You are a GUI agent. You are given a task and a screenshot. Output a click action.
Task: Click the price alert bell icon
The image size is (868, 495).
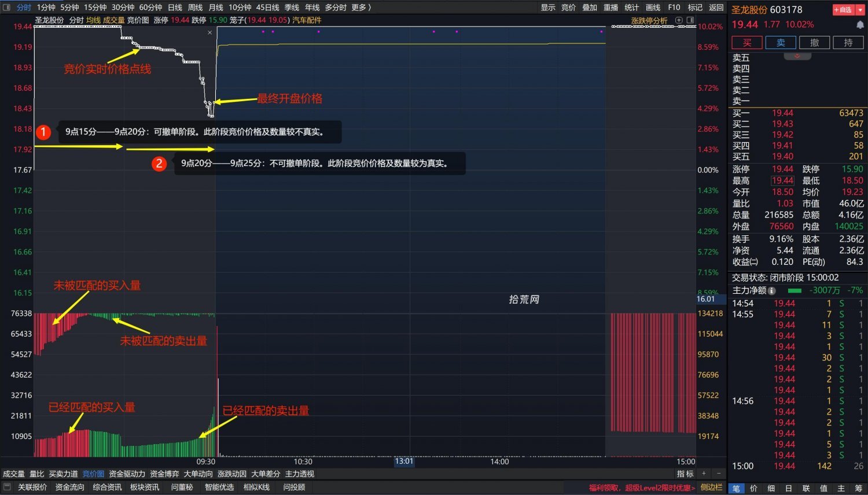point(860,25)
